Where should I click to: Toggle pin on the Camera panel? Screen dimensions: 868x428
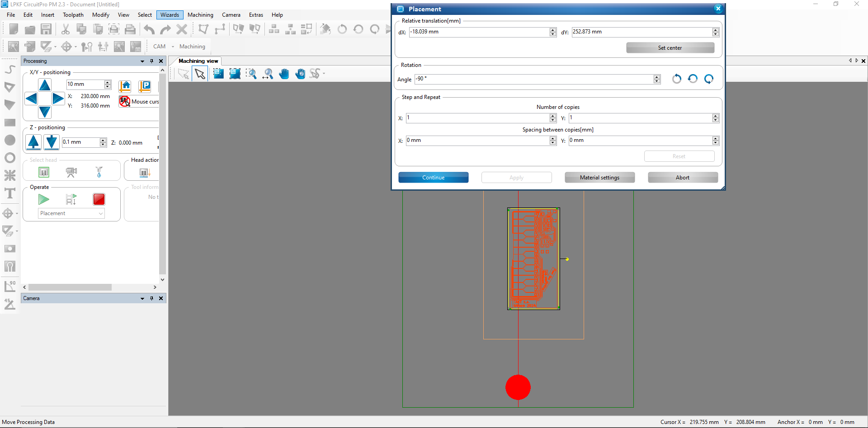[x=151, y=298]
